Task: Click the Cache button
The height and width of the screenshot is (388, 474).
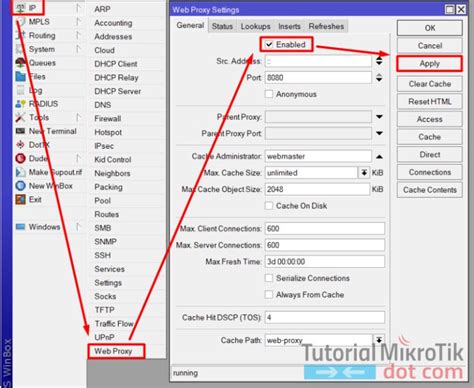Action: [x=430, y=137]
